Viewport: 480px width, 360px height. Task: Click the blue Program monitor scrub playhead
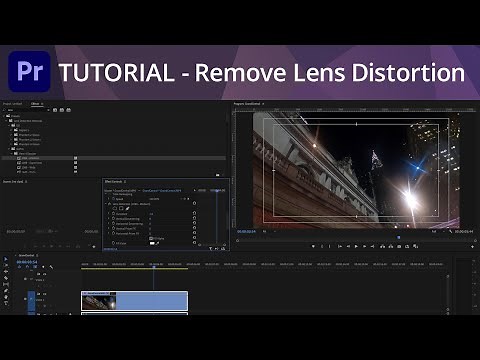398,237
